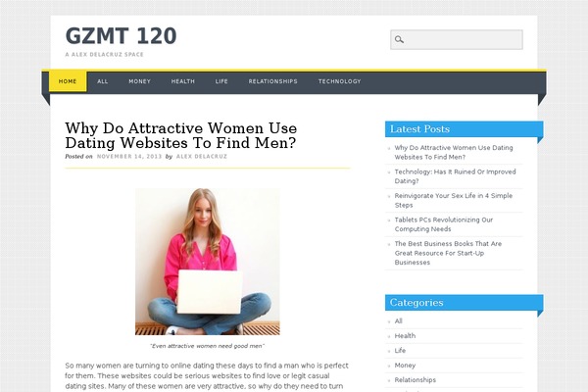The width and height of the screenshot is (588, 392).
Task: Click the 'Even attractive women need good men' caption
Action: point(208,346)
